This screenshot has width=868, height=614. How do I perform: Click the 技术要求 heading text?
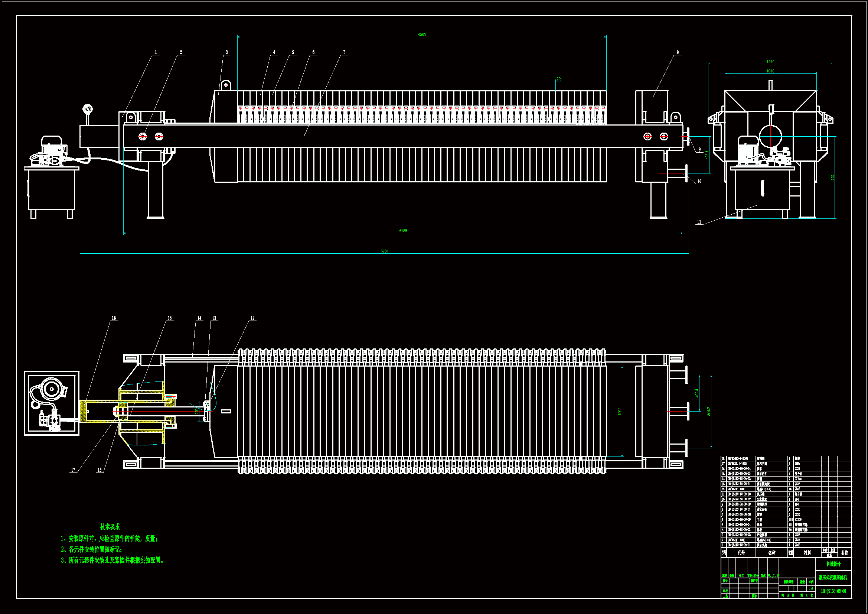[110, 527]
